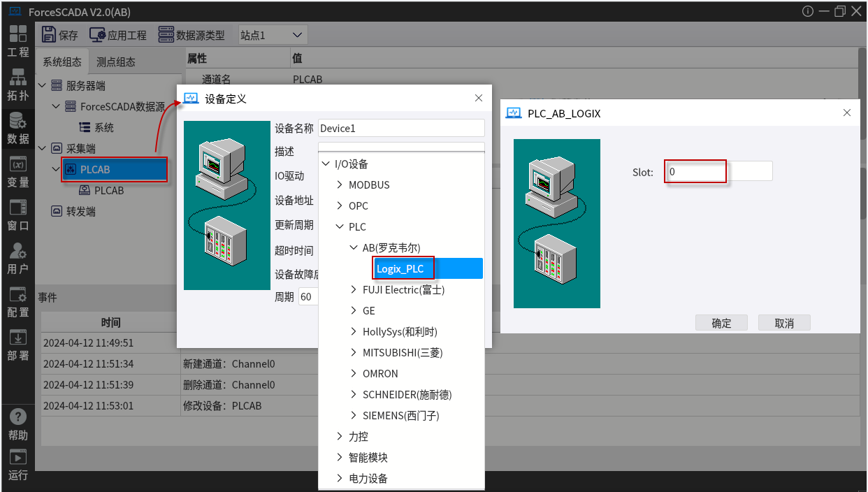Click the 数据源类型 toolbar button
This screenshot has height=492, width=868.
tap(191, 35)
